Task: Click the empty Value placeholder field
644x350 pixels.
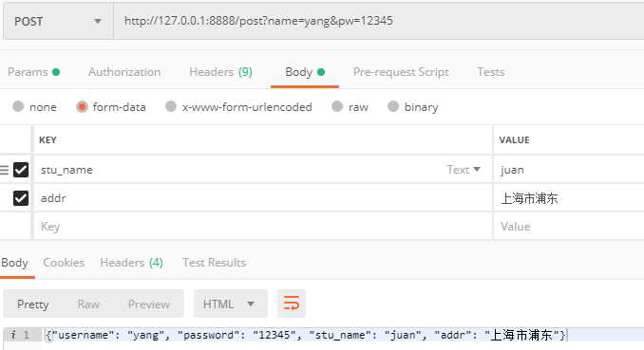Action: (569, 227)
